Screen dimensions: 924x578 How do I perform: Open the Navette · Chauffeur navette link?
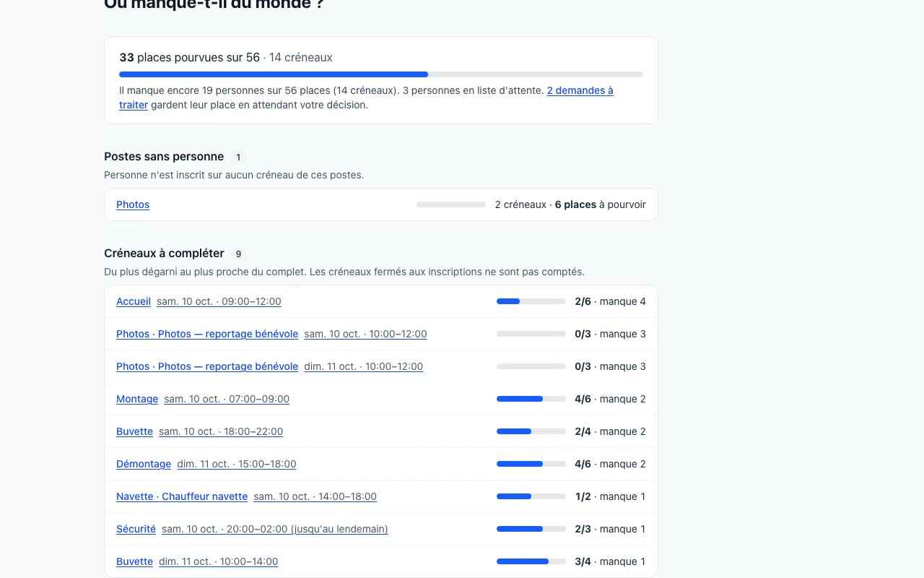(x=182, y=496)
